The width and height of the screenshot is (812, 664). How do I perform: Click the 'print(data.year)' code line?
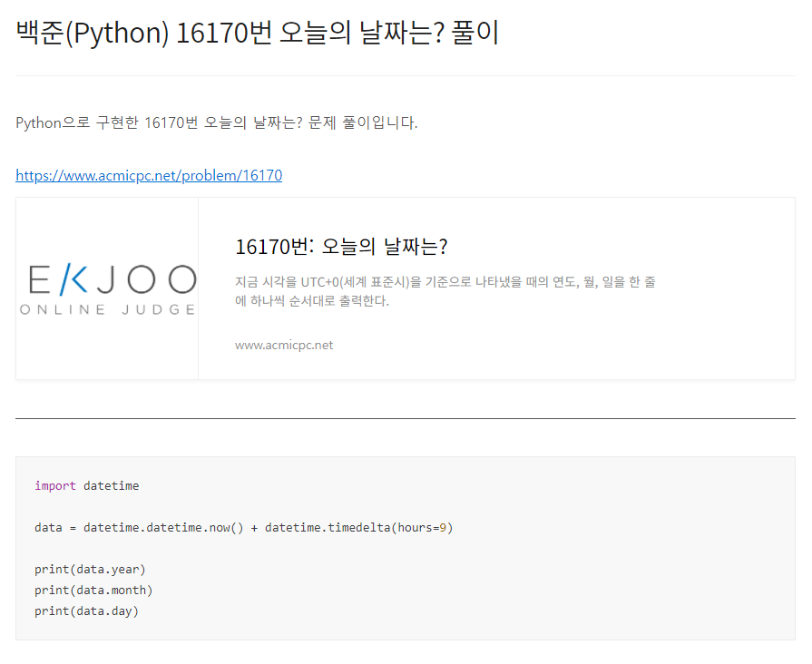pyautogui.click(x=90, y=570)
